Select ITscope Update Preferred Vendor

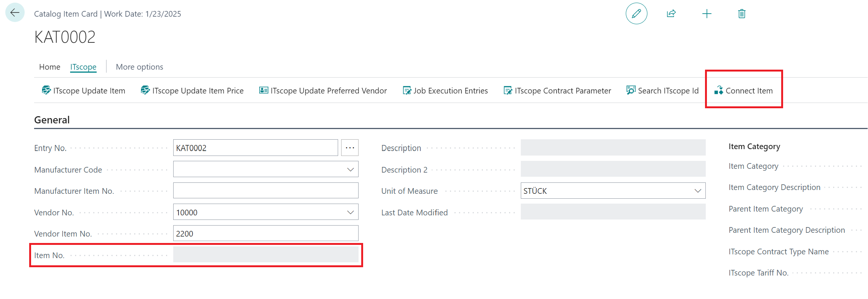323,91
